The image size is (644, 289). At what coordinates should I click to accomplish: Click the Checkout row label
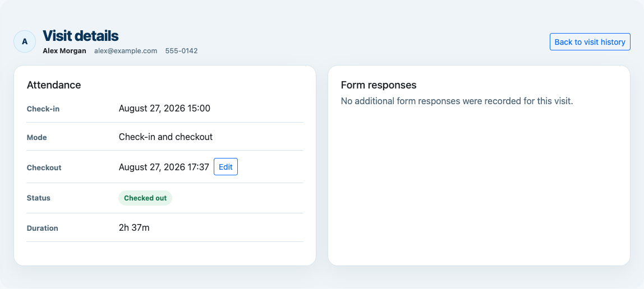pos(44,167)
